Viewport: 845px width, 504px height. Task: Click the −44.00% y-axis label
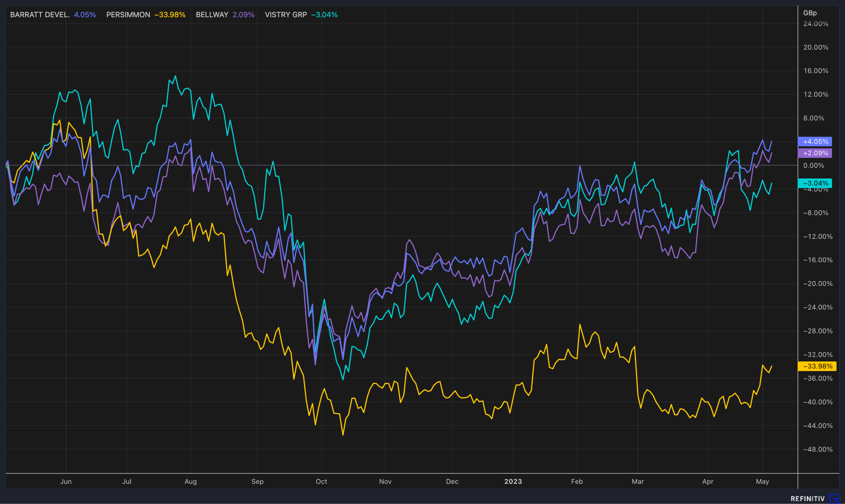[x=818, y=426]
